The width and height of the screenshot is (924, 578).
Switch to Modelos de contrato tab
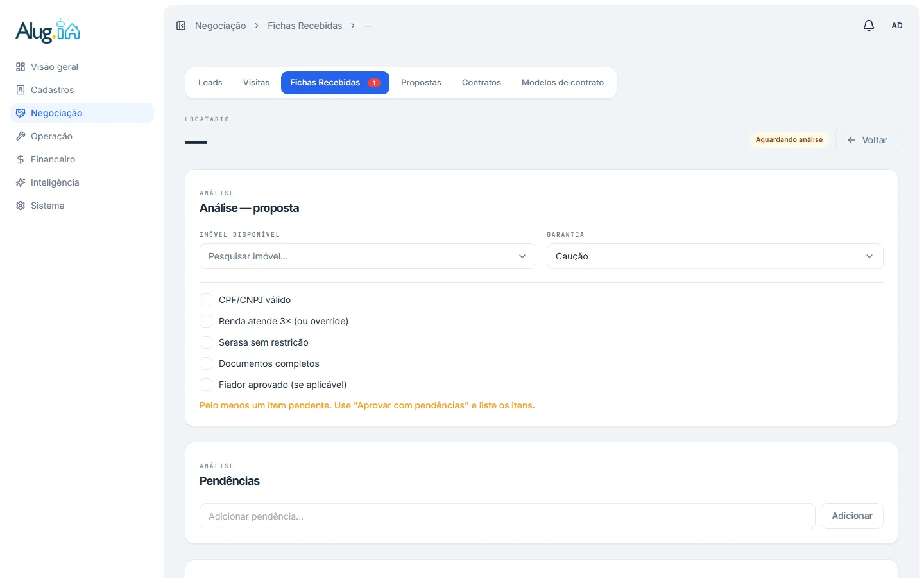tap(563, 83)
